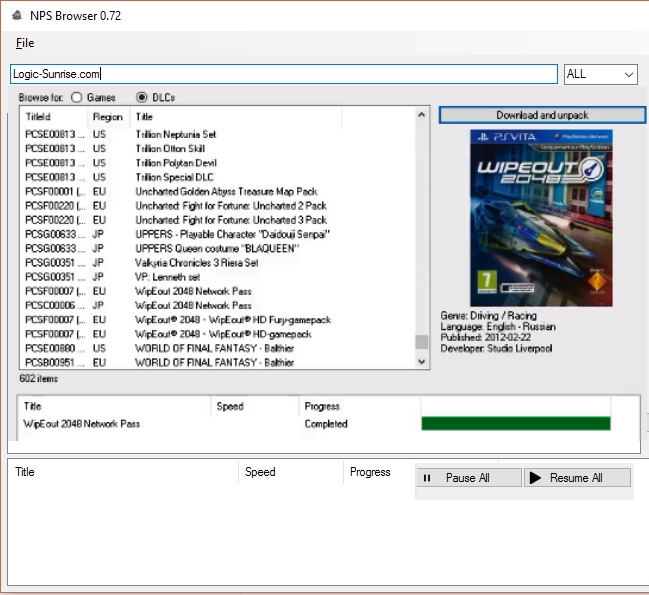Click the Completed status text
The image size is (649, 595).
(x=326, y=424)
